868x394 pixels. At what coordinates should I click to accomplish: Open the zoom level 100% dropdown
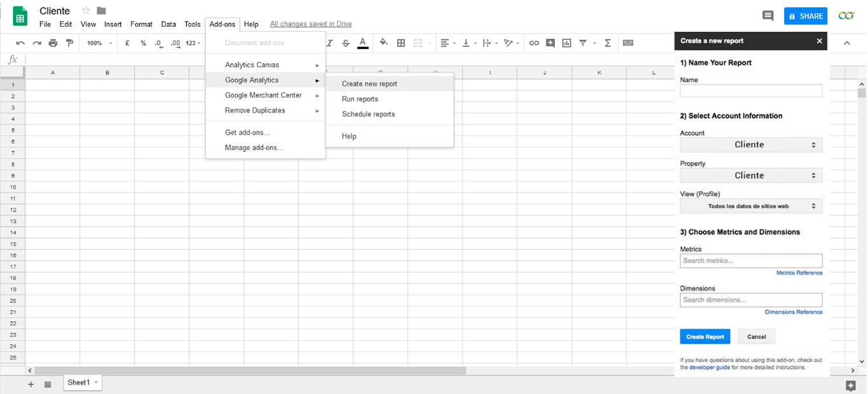click(x=99, y=43)
